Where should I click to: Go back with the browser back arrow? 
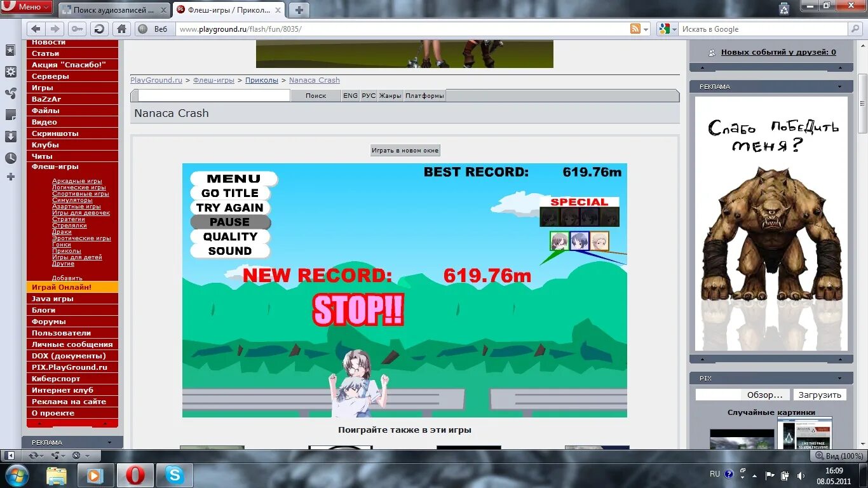click(x=36, y=29)
